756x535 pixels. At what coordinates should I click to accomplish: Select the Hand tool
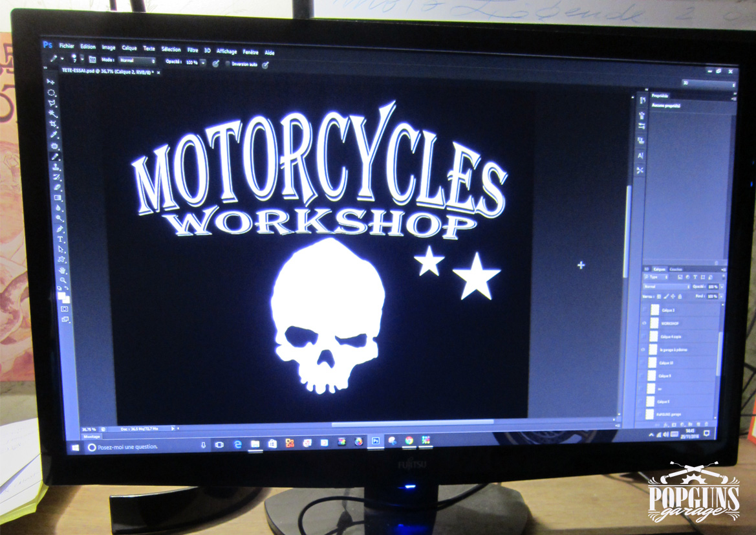(62, 270)
